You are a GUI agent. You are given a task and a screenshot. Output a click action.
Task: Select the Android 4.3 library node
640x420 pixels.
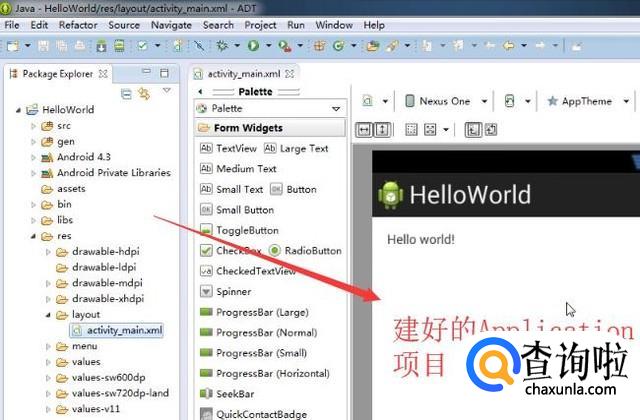point(76,157)
